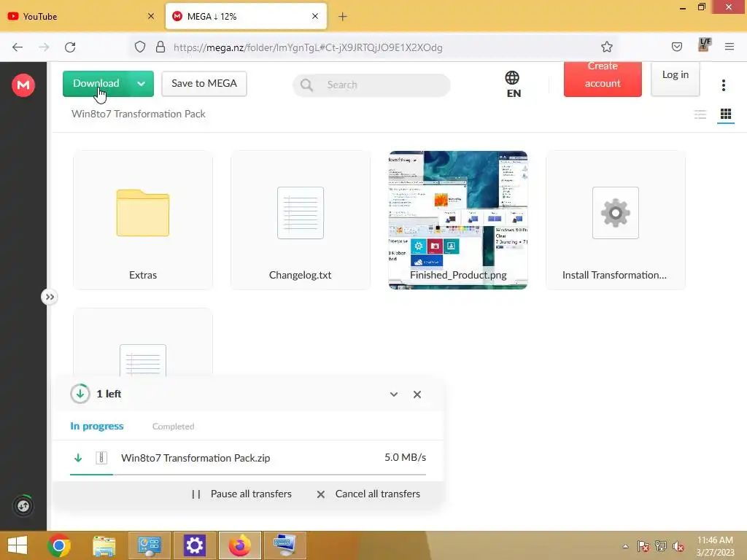The width and height of the screenshot is (747, 560).
Task: Click the network status tray icon
Action: tap(661, 546)
